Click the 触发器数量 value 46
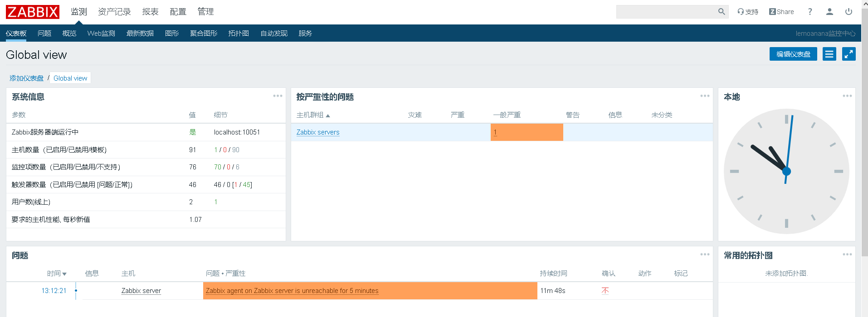Screen dimensions: 868x317 (x=193, y=185)
